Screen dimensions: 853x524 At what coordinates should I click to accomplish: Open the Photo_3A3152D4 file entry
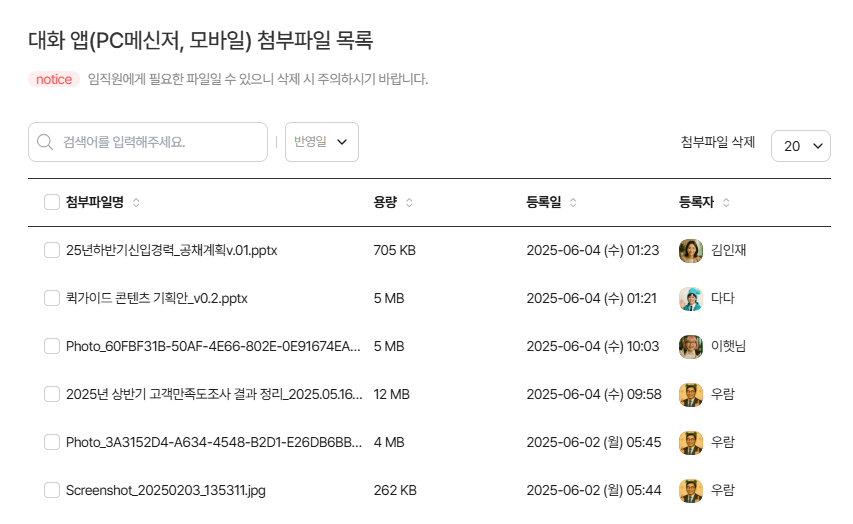tap(212, 442)
